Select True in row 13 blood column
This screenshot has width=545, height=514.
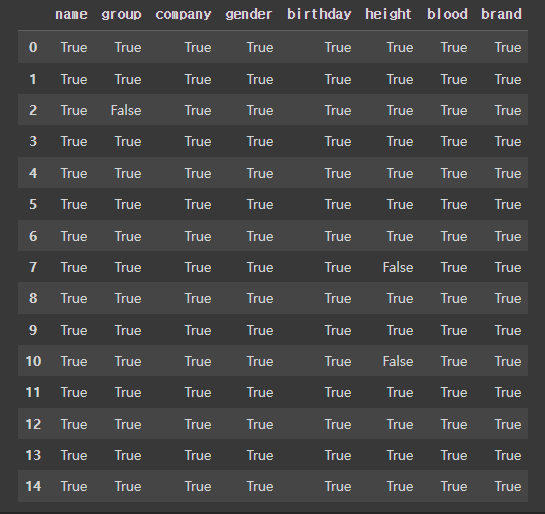[x=454, y=456]
